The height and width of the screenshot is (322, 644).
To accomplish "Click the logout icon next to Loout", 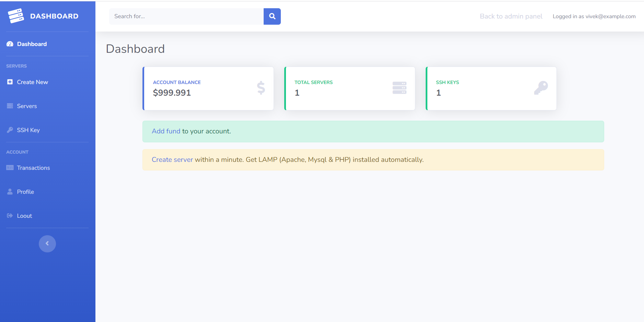I will point(10,215).
